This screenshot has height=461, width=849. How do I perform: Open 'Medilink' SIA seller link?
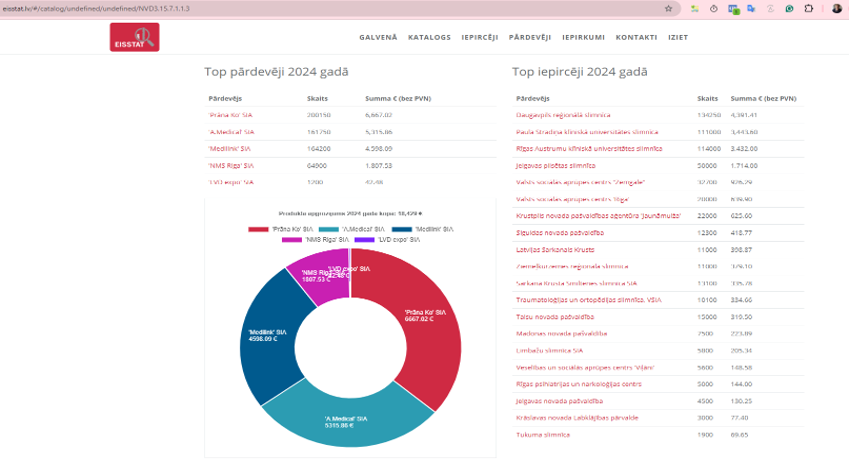pos(230,148)
